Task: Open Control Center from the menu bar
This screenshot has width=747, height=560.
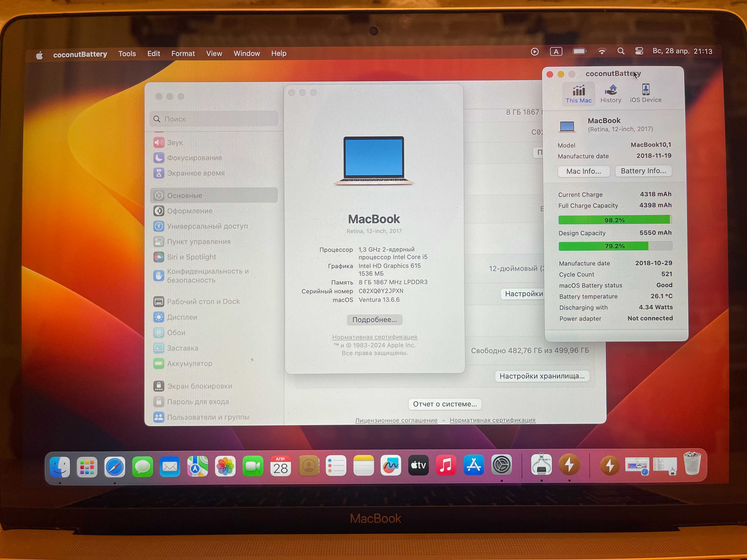Action: pyautogui.click(x=639, y=51)
